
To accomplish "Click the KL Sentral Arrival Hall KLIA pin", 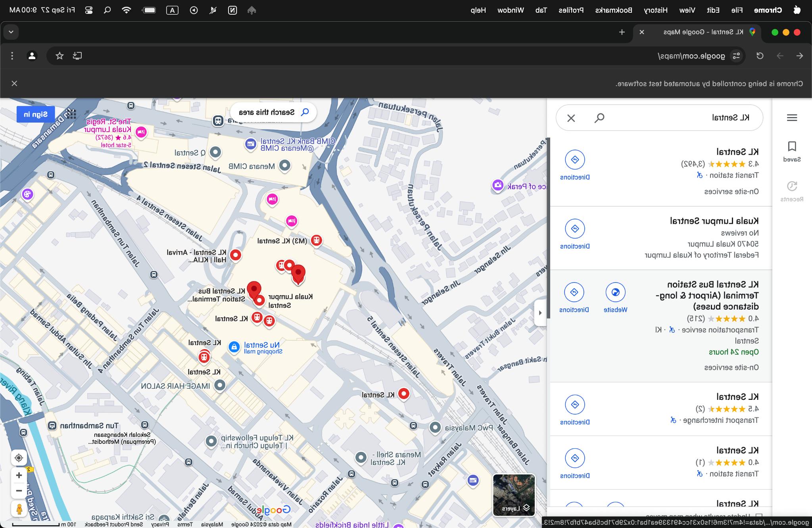I will pyautogui.click(x=236, y=255).
